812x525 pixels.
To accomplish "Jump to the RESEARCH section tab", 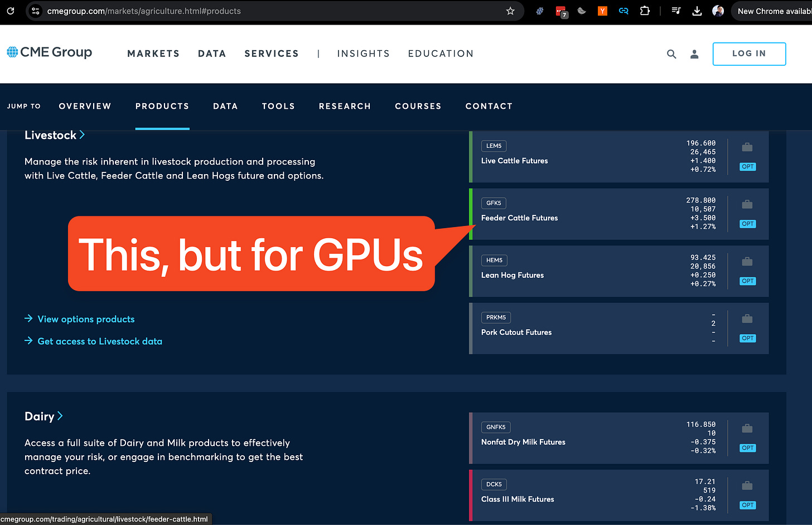I will coord(345,106).
